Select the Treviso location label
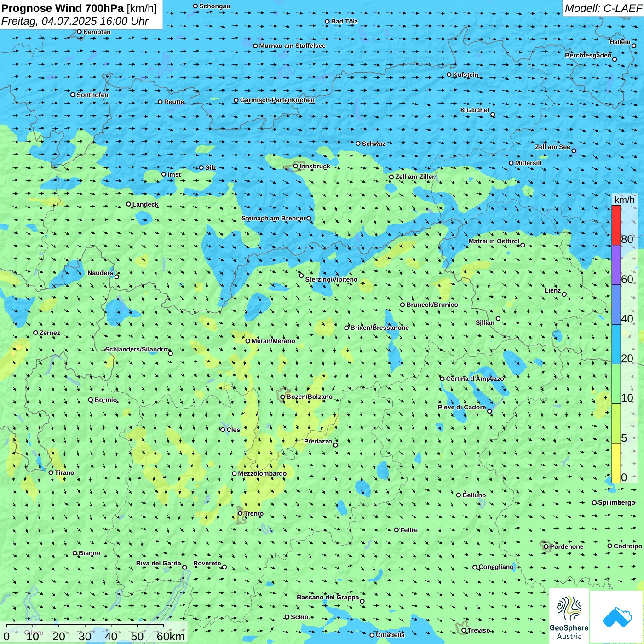The height and width of the screenshot is (644, 644). pos(479,630)
